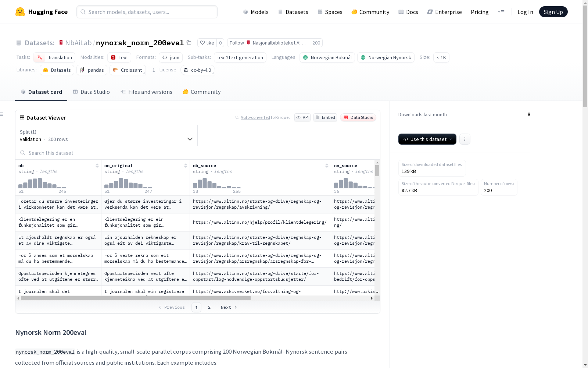Click the NbAiLab organization avatar icon
The image size is (588, 368).
coord(61,43)
